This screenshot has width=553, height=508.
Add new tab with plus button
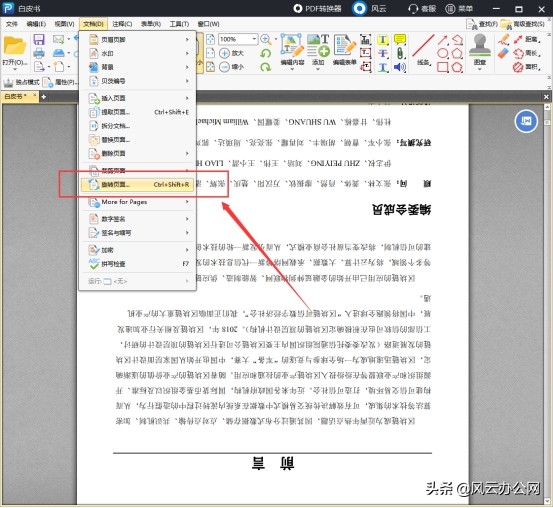pos(43,96)
